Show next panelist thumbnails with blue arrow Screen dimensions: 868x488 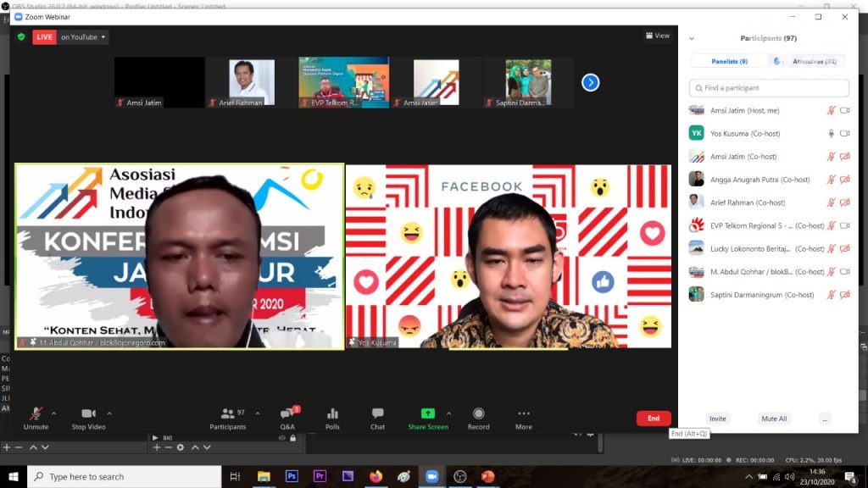coord(591,82)
